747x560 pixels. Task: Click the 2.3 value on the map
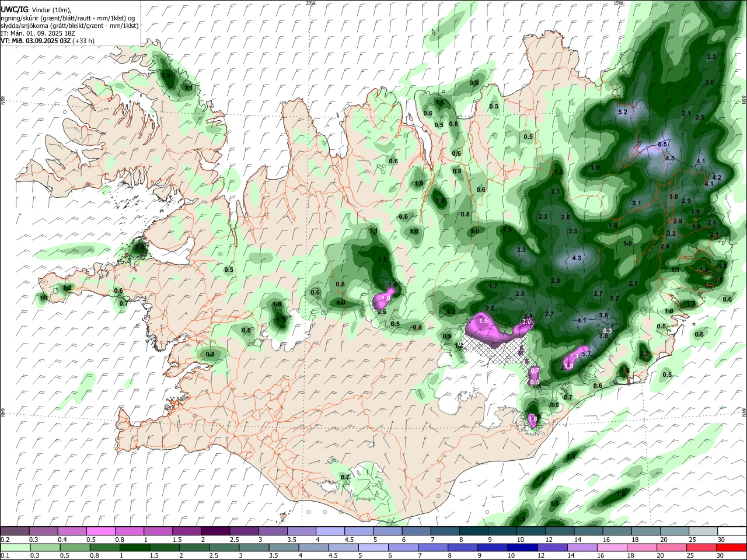543,216
